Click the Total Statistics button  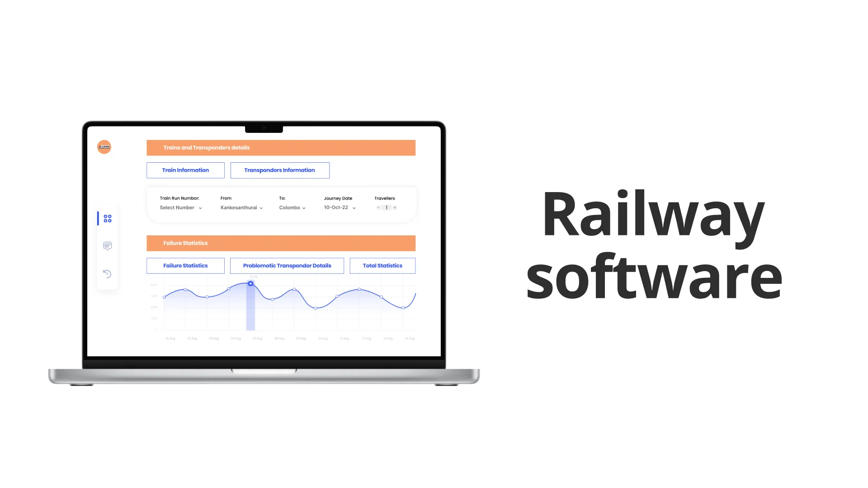click(382, 265)
